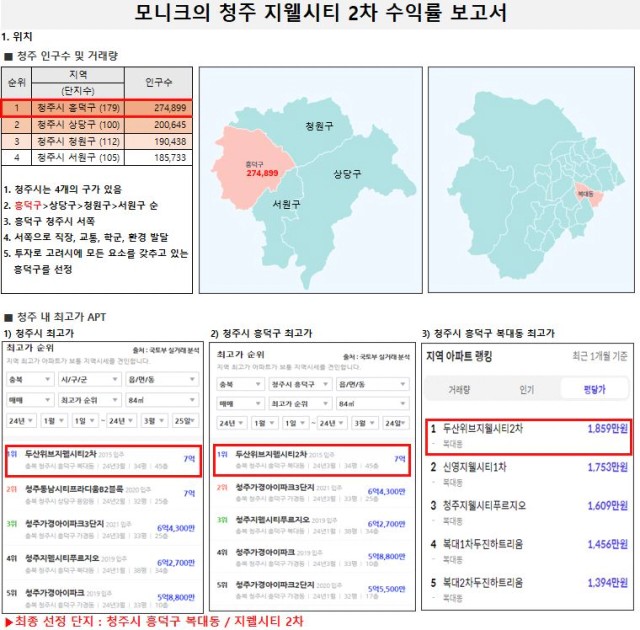Open 청주가경아이파크 4위 row in 흥덕구 list
Image resolution: width=640 pixels, height=630 pixels.
point(312,557)
